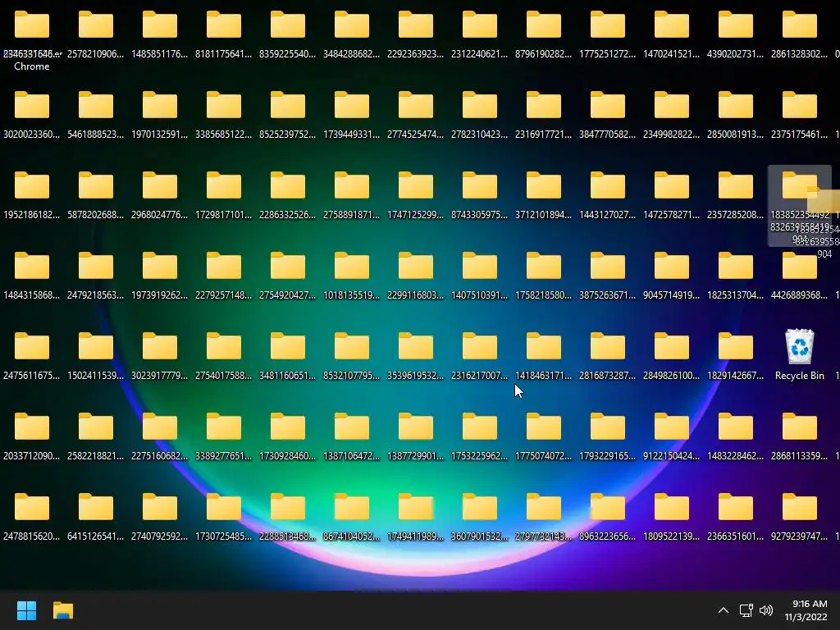Select folder icon named 2316917721...
The height and width of the screenshot is (630, 840).
(544, 106)
